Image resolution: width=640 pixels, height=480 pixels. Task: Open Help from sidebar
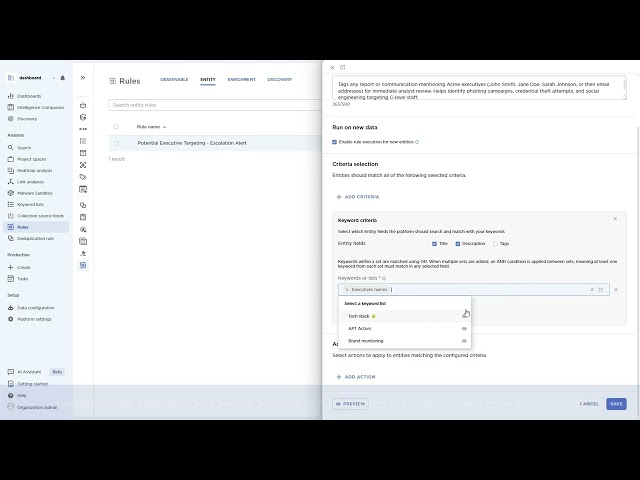coord(17,396)
